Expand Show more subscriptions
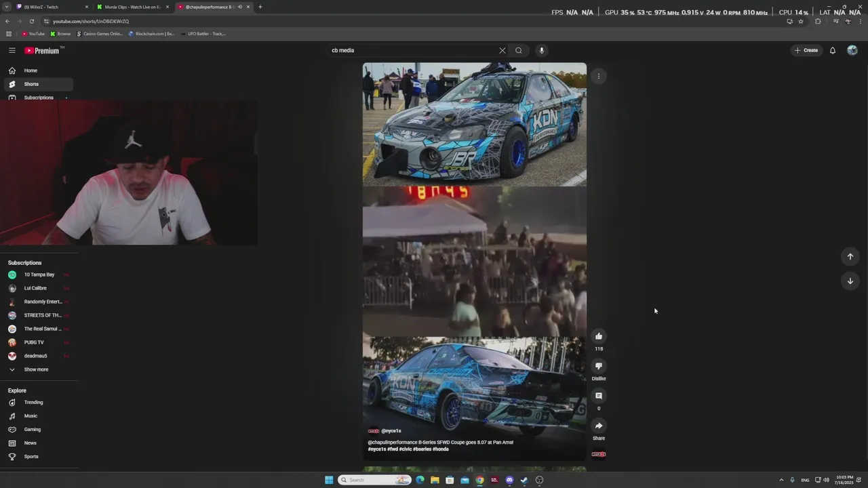The height and width of the screenshot is (488, 868). (x=39, y=369)
